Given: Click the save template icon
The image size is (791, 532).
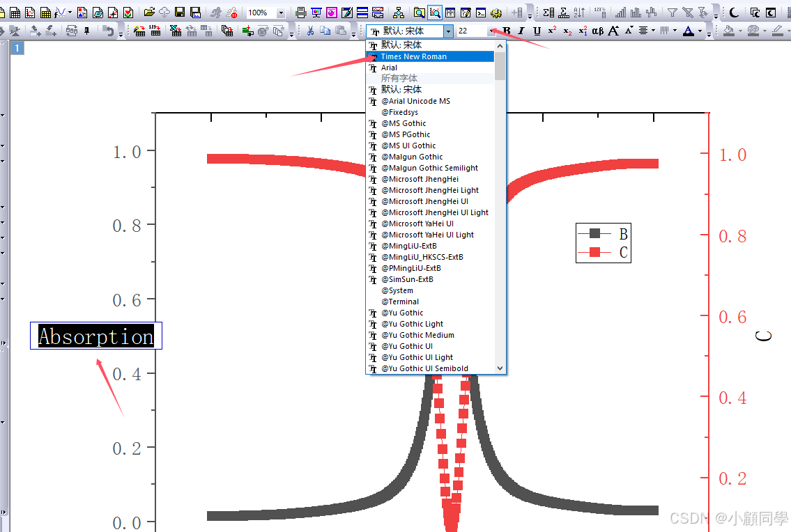Looking at the screenshot, I should click(195, 13).
